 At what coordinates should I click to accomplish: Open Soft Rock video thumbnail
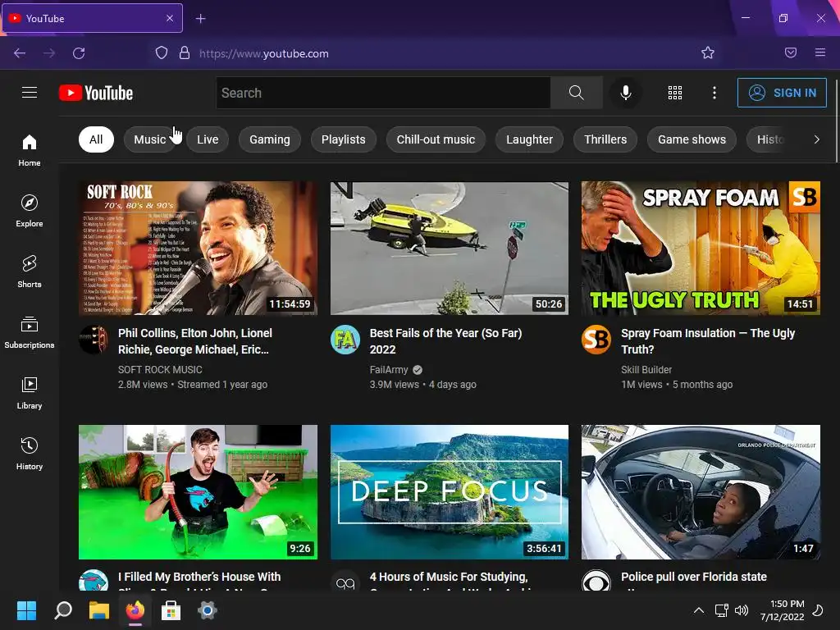(x=198, y=248)
